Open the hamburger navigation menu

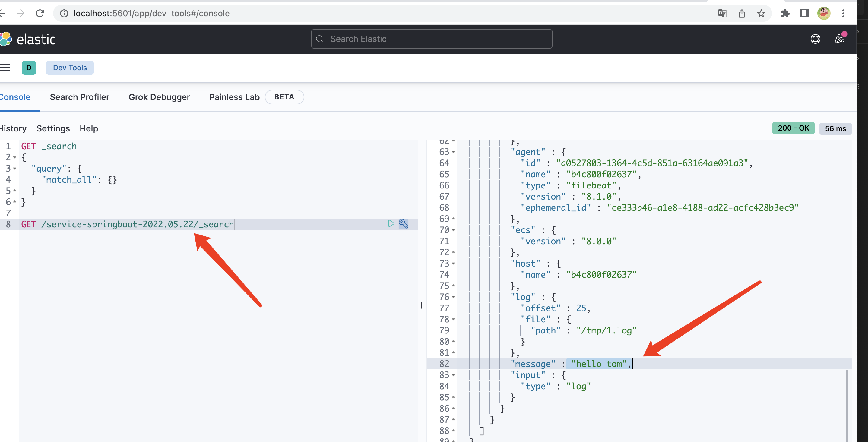(5, 68)
